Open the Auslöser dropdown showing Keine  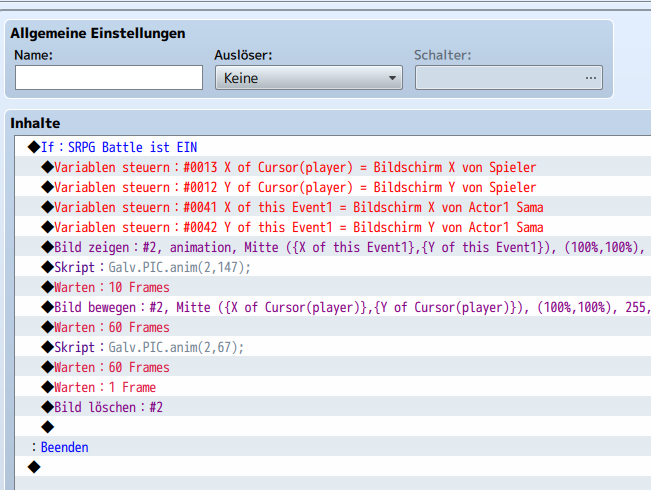point(308,78)
